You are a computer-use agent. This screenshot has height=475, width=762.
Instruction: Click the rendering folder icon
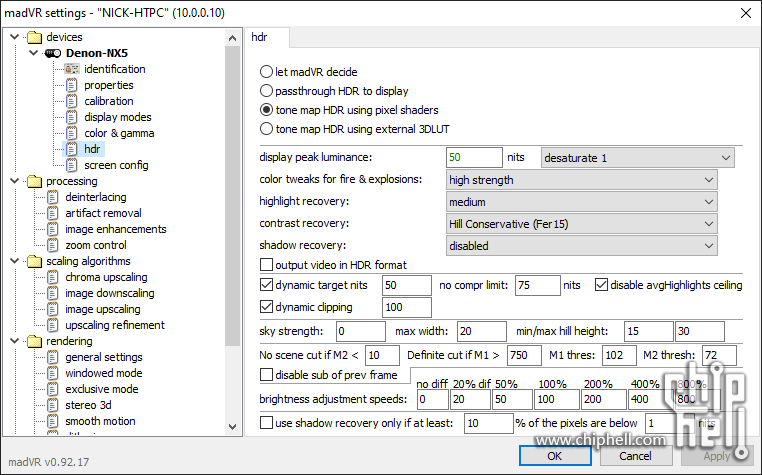34,341
